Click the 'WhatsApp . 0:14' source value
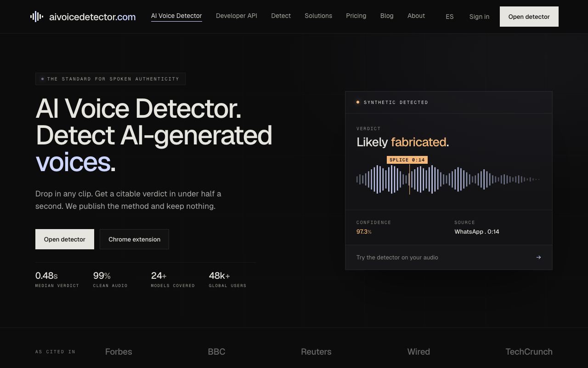 [x=477, y=232]
